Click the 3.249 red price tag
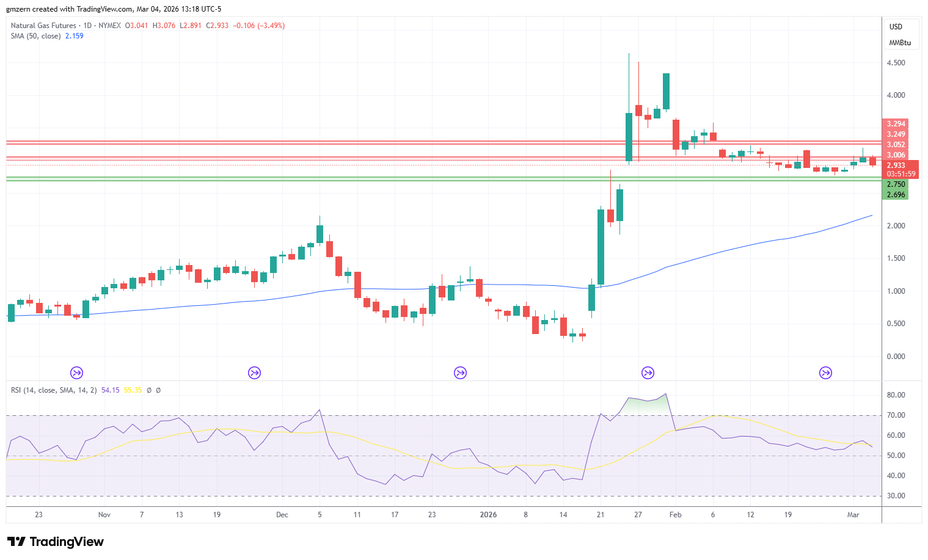 click(896, 134)
